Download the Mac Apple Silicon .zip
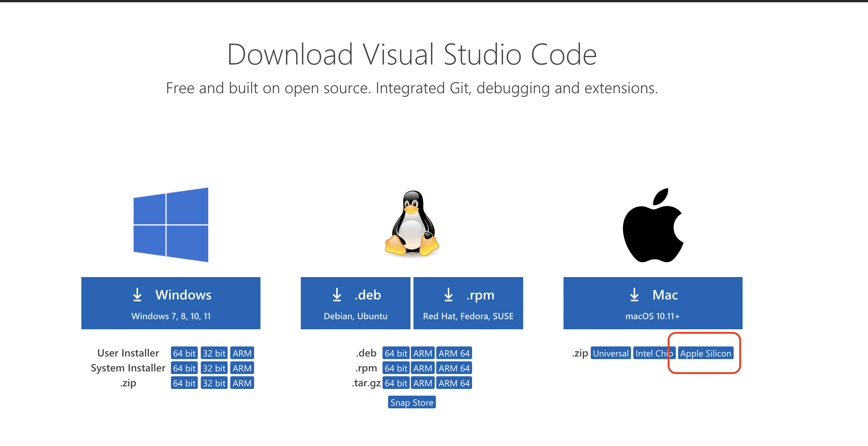Image resolution: width=868 pixels, height=446 pixels. click(705, 353)
